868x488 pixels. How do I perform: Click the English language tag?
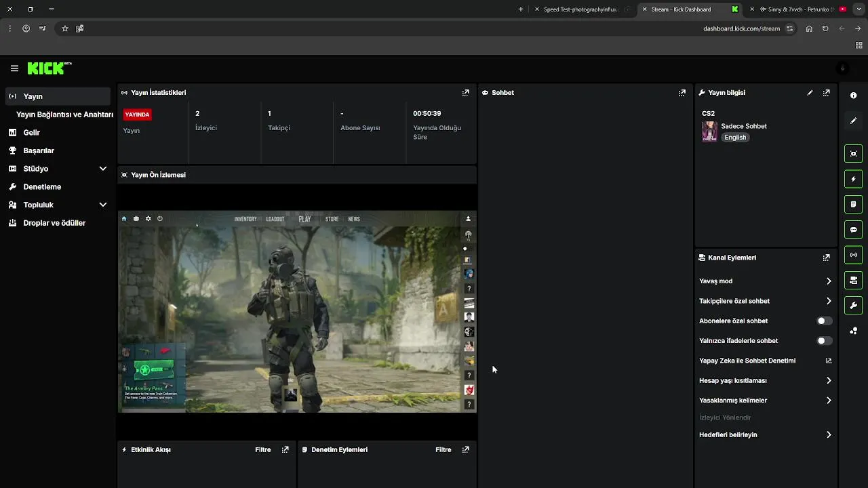pyautogui.click(x=735, y=138)
